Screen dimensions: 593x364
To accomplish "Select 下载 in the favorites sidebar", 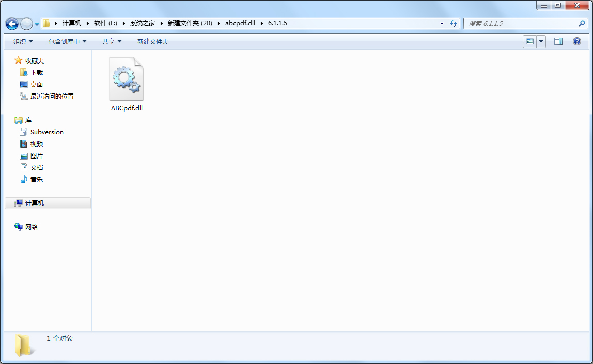I will (36, 73).
